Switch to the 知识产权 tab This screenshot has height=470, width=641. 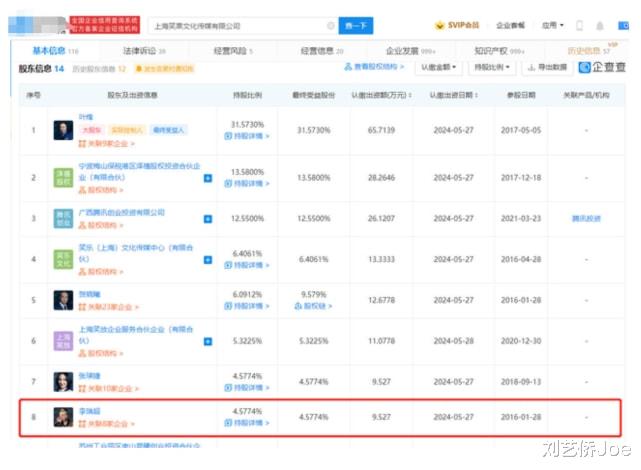point(499,51)
